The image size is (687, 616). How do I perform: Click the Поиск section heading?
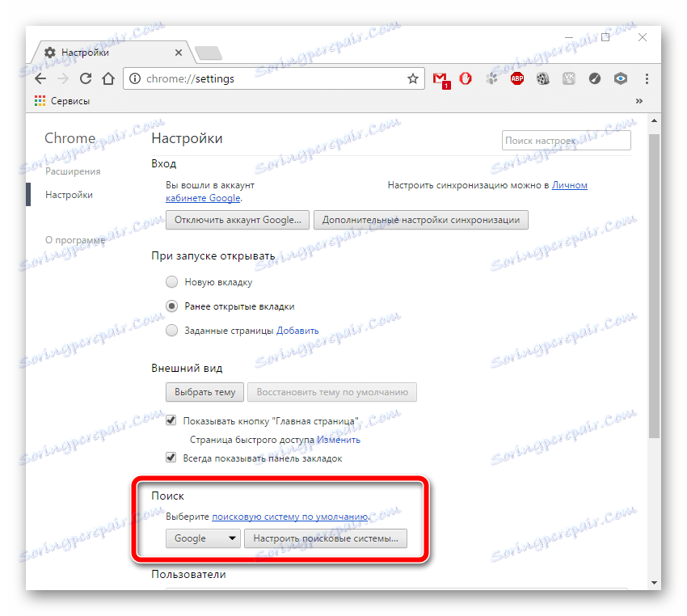(x=168, y=496)
